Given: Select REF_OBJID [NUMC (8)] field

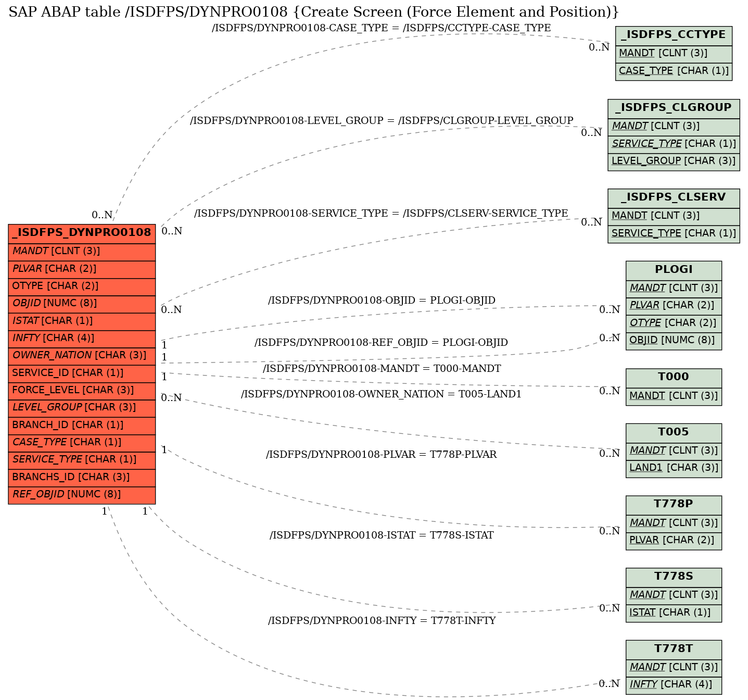Looking at the screenshot, I should 82,494.
